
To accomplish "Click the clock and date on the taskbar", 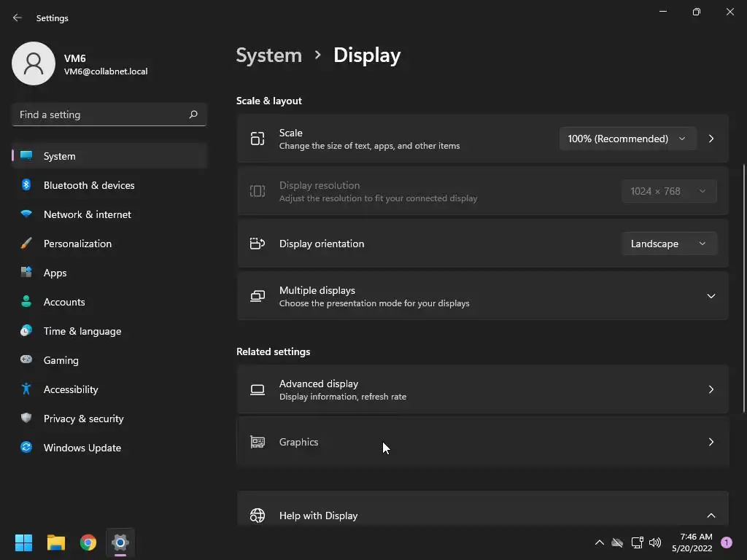I will pyautogui.click(x=692, y=542).
